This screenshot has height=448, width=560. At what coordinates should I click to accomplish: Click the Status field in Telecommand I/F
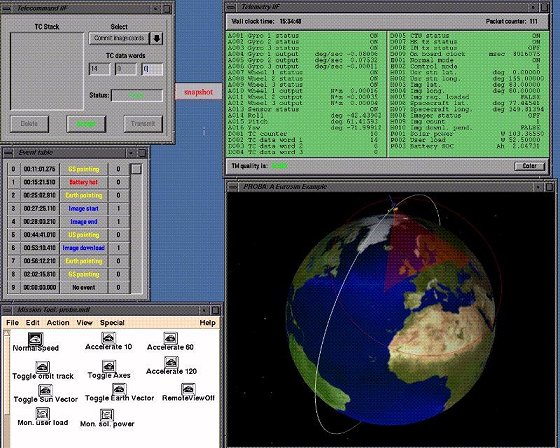point(137,95)
